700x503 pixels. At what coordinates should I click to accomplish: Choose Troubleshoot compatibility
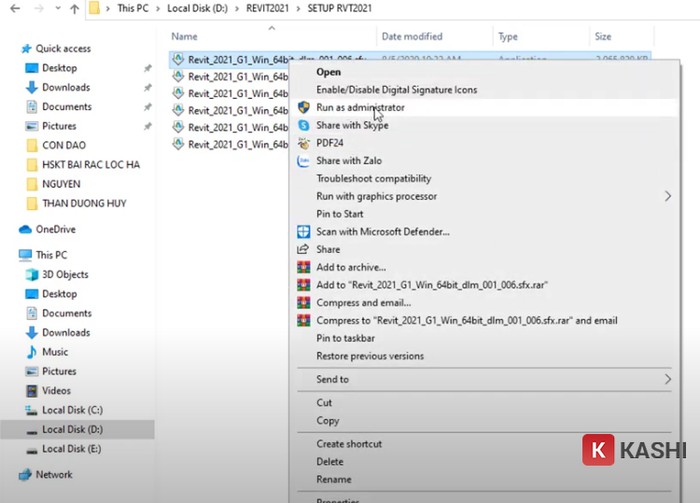point(374,179)
